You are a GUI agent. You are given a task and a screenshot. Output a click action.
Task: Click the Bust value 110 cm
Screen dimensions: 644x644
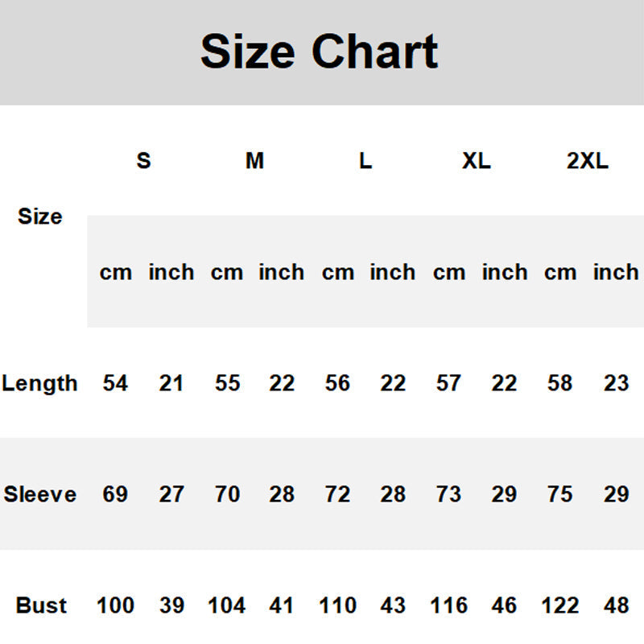point(338,605)
